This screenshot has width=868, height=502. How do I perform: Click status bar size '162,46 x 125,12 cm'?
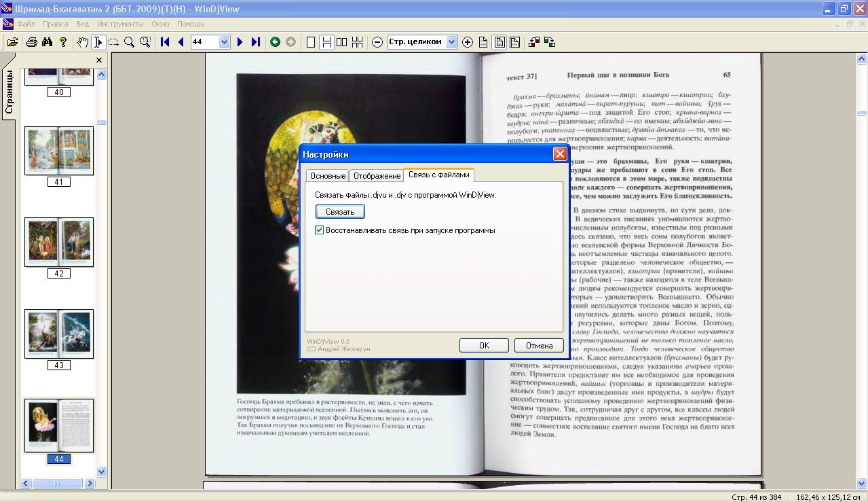828,497
